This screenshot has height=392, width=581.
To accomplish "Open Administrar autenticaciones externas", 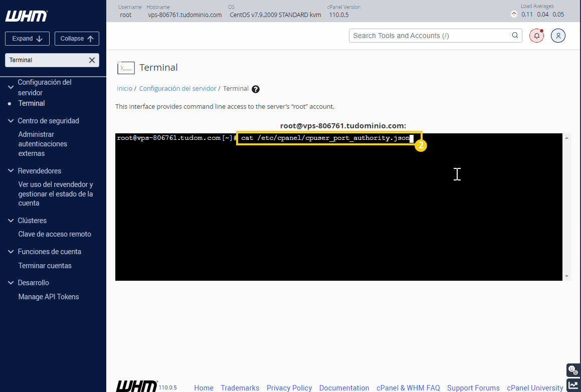I will (43, 144).
